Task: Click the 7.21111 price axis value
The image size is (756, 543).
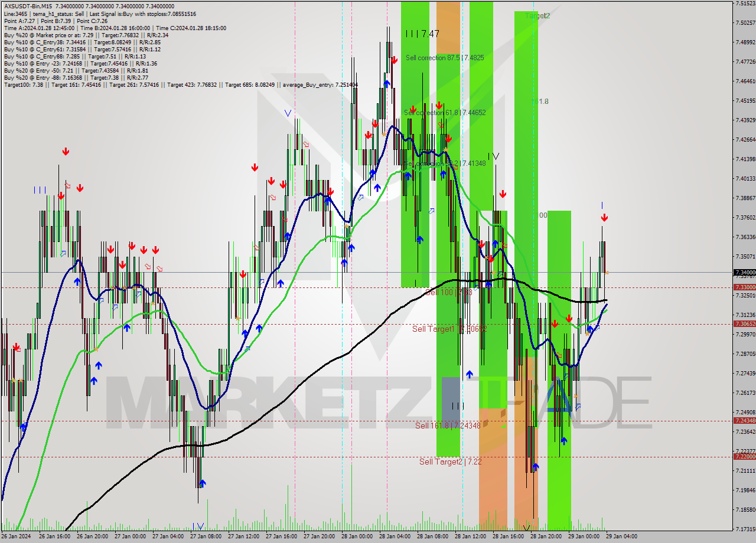Action: point(745,471)
